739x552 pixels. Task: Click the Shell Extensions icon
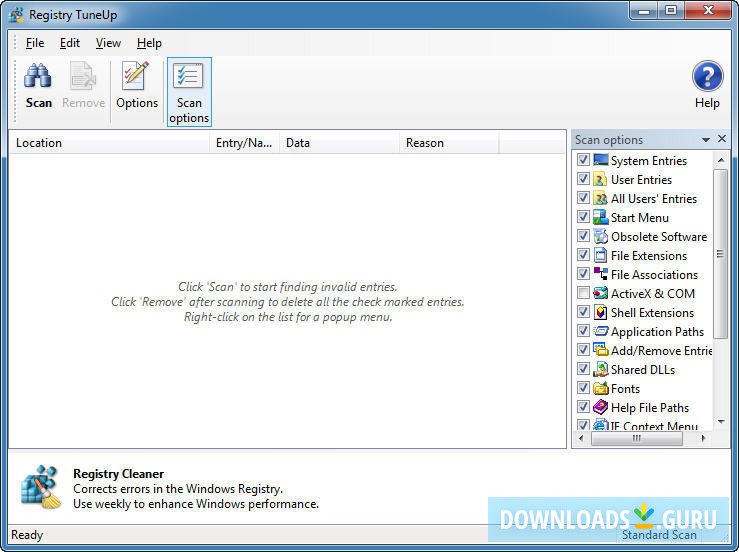pos(600,312)
